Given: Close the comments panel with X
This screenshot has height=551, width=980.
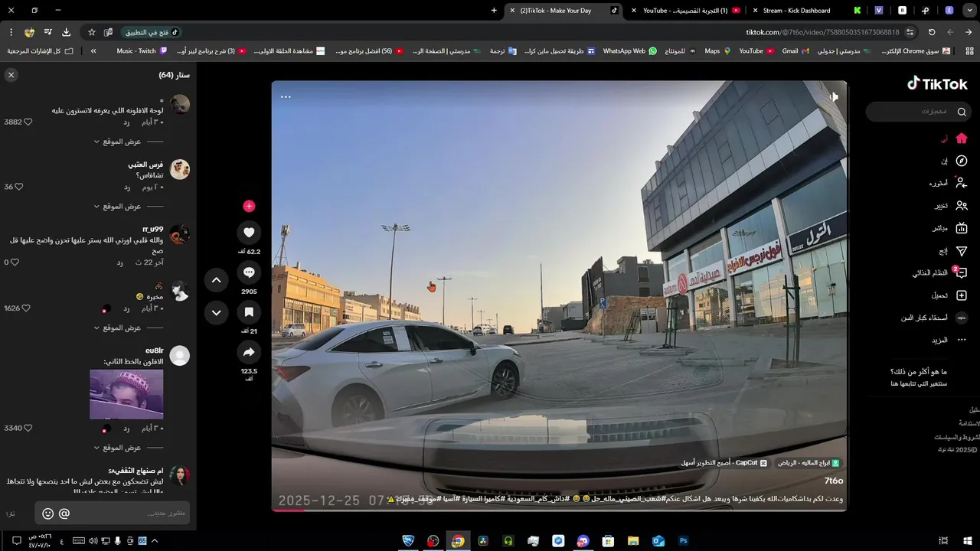Looking at the screenshot, I should coord(11,75).
